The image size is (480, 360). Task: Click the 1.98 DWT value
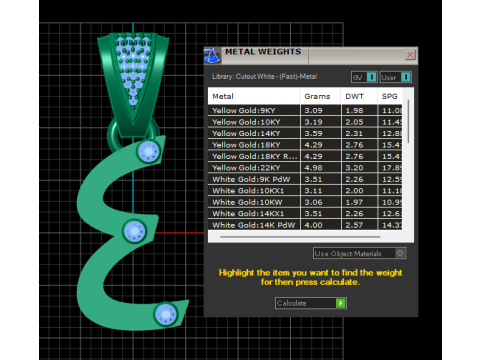(x=354, y=110)
